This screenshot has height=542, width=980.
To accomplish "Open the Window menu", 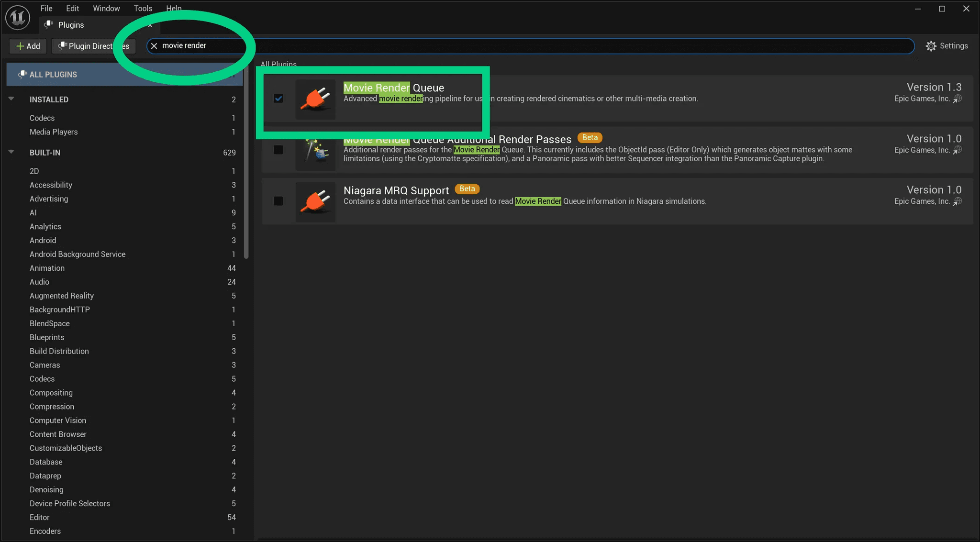I will pyautogui.click(x=106, y=8).
